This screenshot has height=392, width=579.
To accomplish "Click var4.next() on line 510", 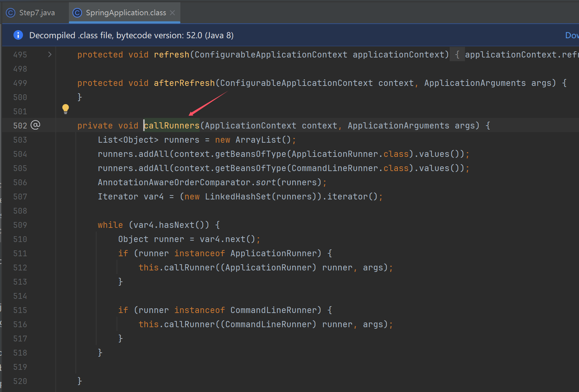I will 228,239.
